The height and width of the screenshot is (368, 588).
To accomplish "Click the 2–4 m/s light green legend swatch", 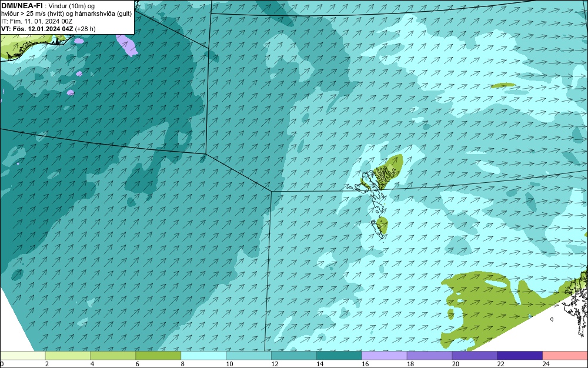I will click(x=68, y=355).
